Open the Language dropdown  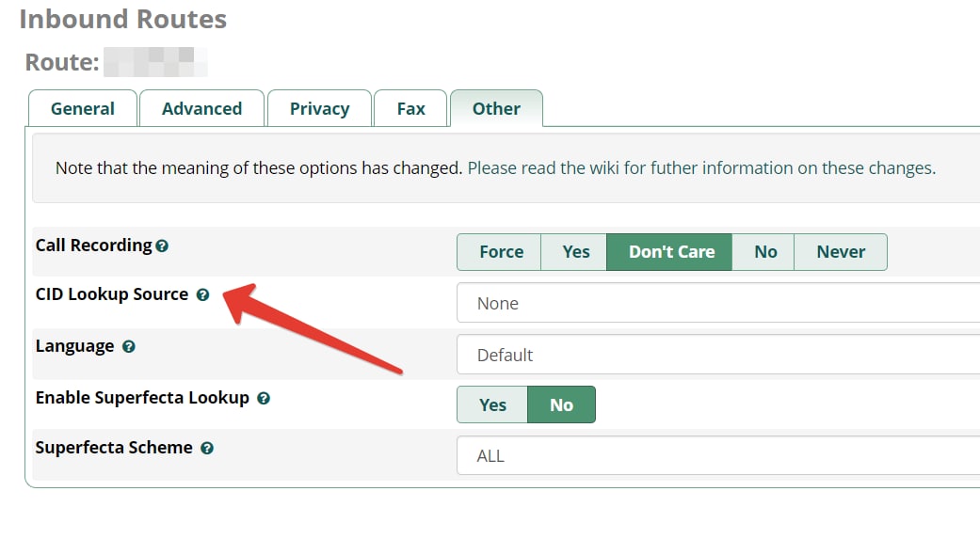715,356
